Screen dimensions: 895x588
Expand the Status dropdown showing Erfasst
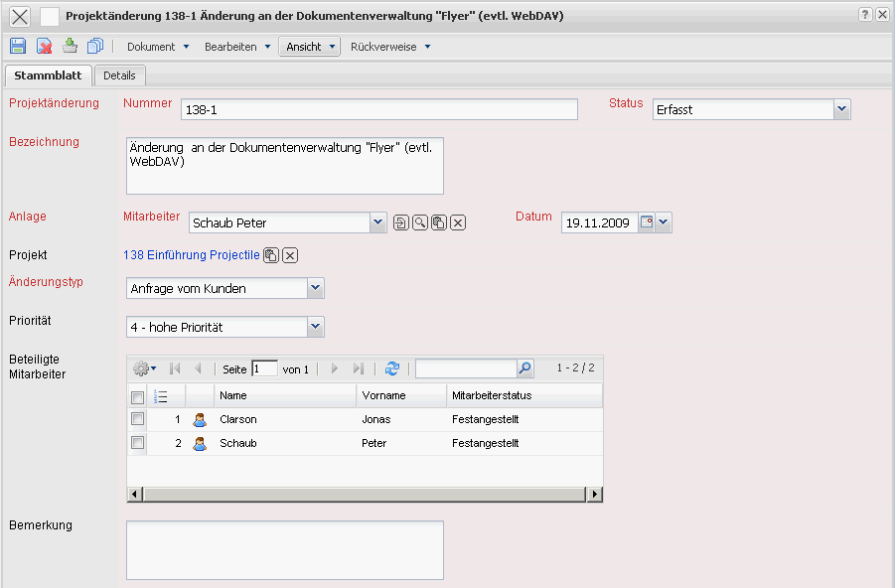coord(841,109)
